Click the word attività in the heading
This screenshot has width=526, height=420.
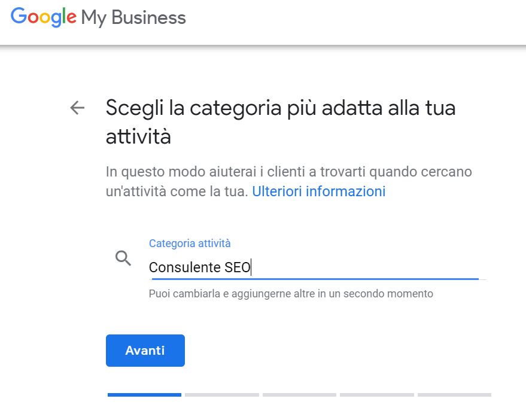[138, 137]
